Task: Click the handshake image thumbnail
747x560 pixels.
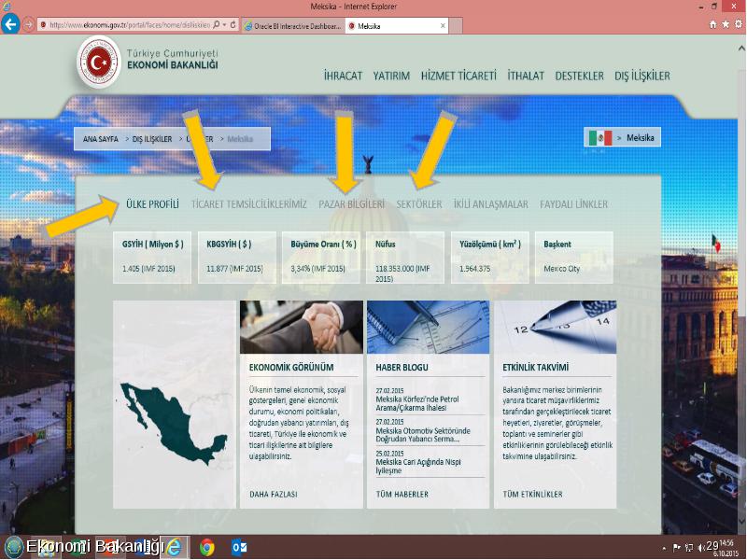Action: [302, 328]
